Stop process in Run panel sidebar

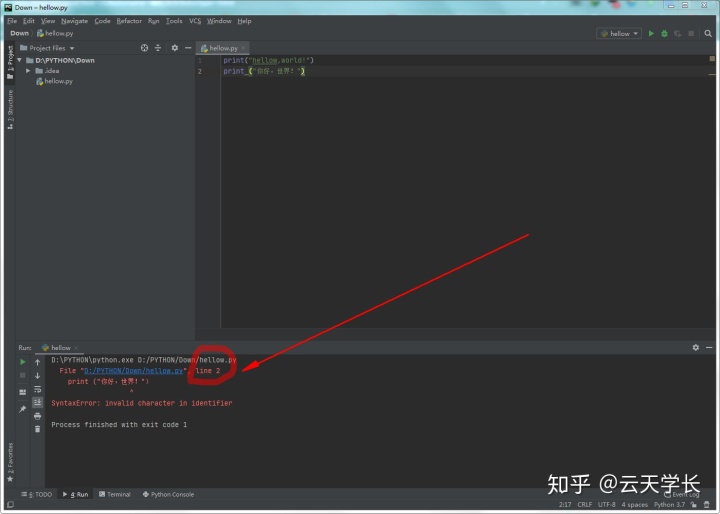(22, 375)
